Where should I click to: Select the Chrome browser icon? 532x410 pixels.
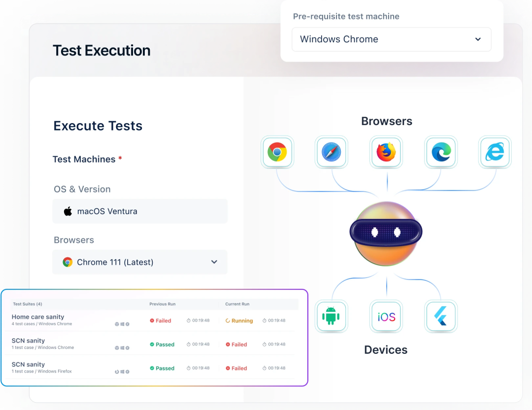(x=277, y=152)
